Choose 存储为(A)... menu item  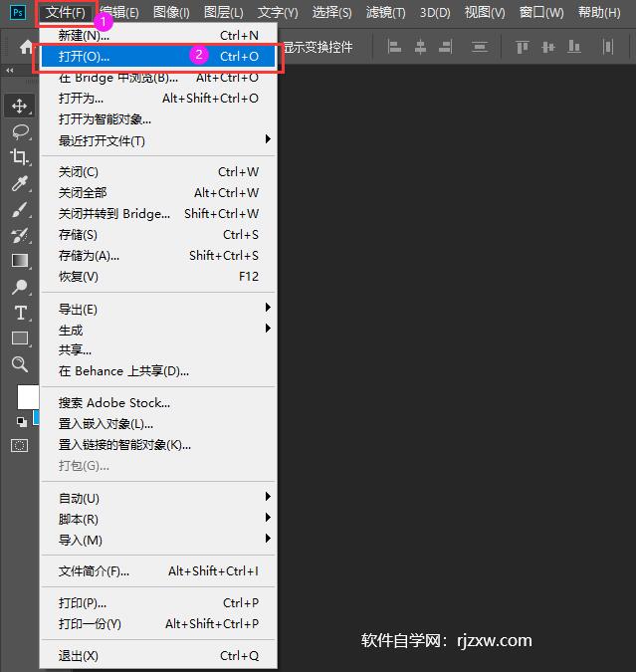point(158,256)
